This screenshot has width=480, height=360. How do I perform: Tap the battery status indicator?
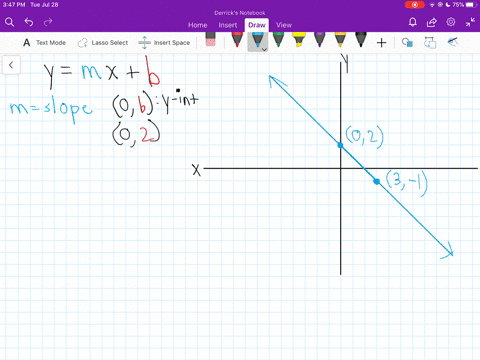(464, 5)
